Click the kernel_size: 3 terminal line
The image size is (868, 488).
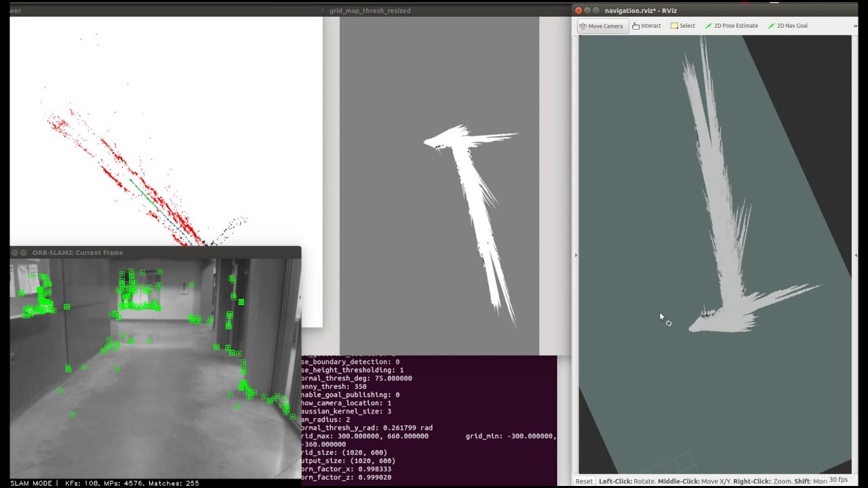point(347,411)
